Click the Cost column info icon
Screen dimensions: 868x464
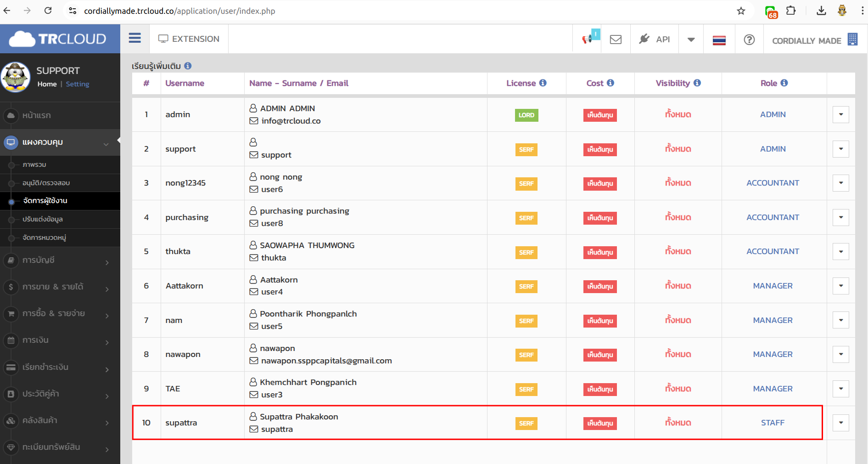(x=610, y=83)
